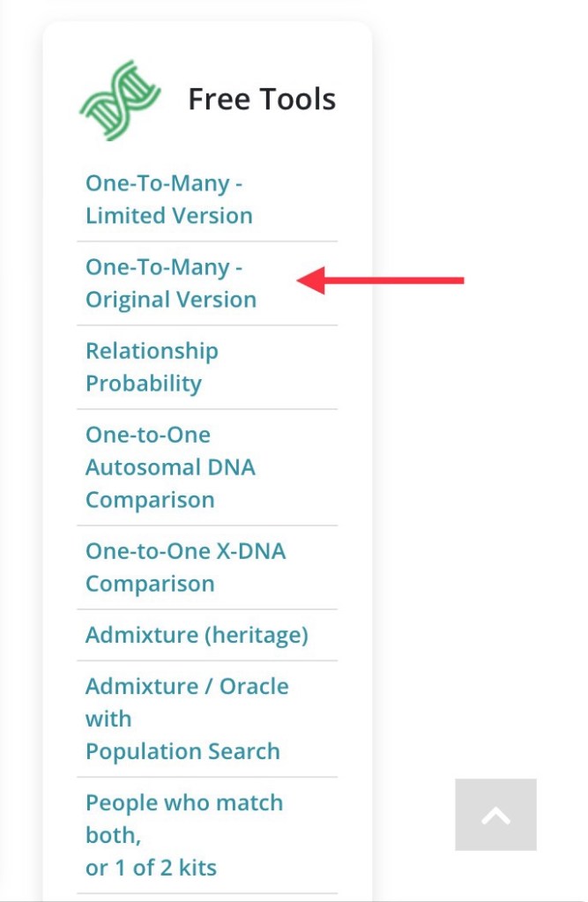The height and width of the screenshot is (902, 588).
Task: Click the 'Original Version' text line
Action: tap(171, 300)
